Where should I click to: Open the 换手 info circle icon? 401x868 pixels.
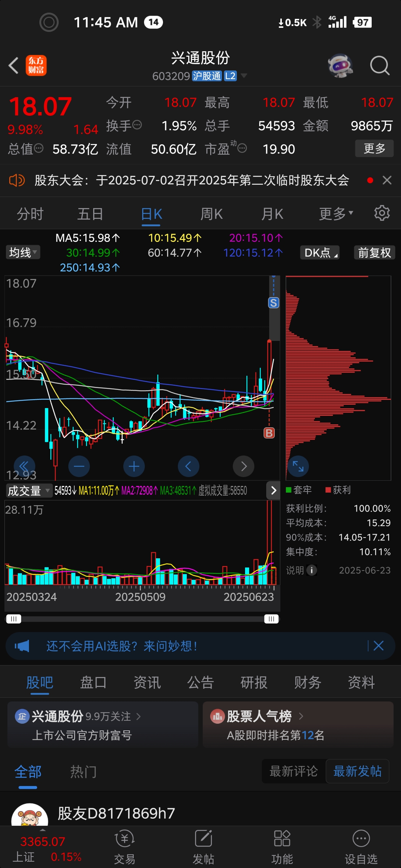[x=137, y=125]
